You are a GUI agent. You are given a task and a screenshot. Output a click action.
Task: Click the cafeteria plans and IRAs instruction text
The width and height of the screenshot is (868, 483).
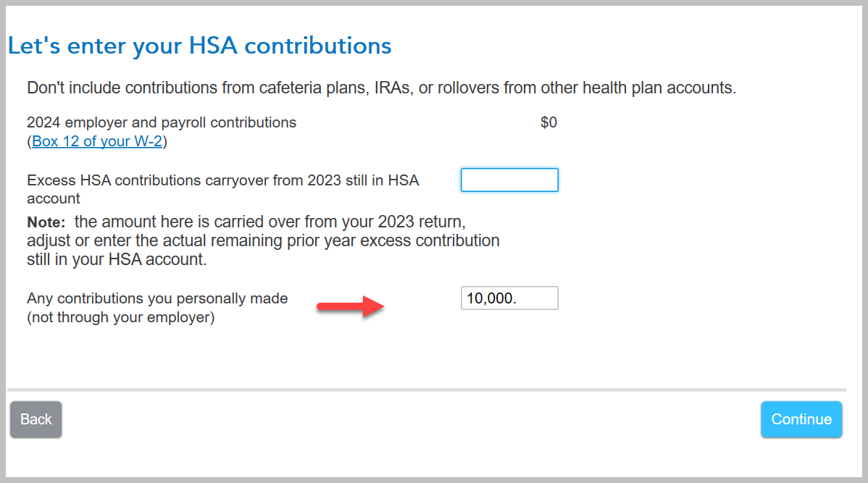pyautogui.click(x=381, y=88)
